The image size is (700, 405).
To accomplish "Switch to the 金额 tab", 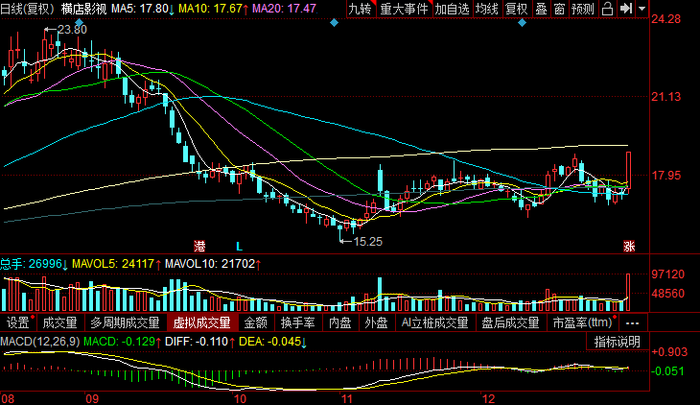I will pyautogui.click(x=255, y=322).
